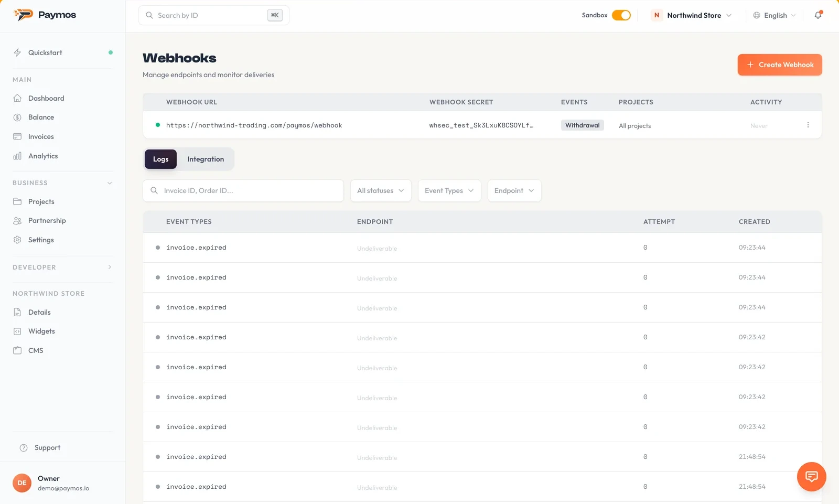Click the green status dot on webhook URL
The width and height of the screenshot is (839, 504).
click(x=158, y=125)
